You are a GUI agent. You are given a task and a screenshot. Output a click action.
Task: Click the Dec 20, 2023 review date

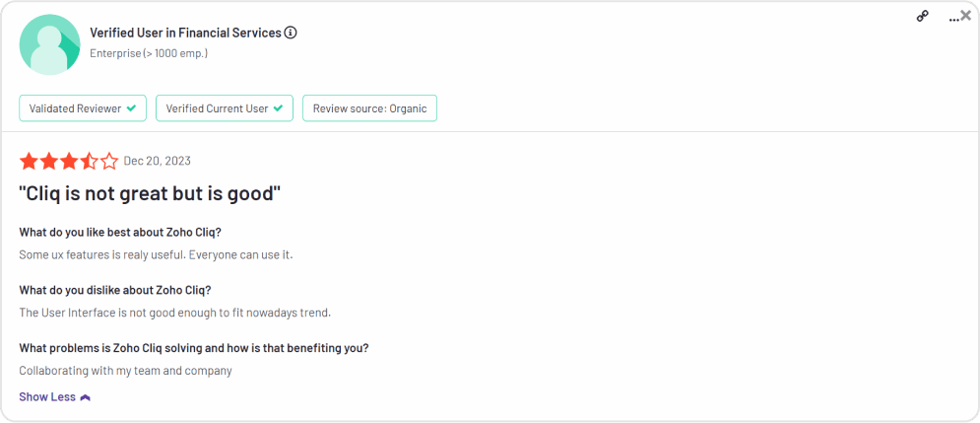(x=158, y=161)
